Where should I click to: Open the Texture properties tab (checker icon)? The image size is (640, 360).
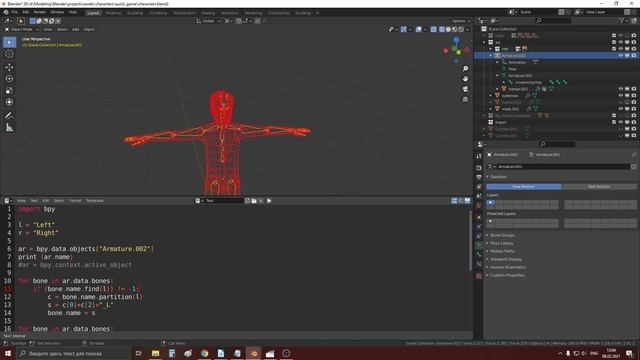pos(479,276)
